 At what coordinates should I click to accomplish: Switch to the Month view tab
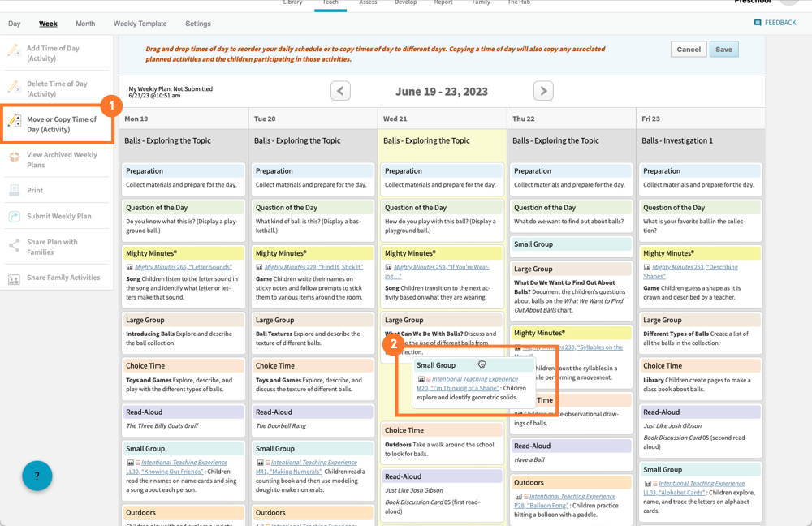tap(84, 24)
